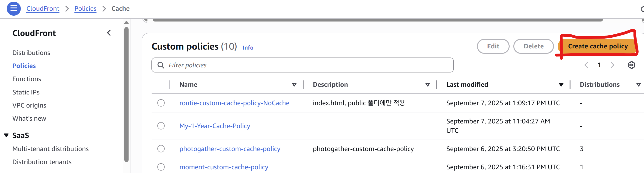644x173 pixels.
Task: Click 'September 6, 2025 at 3:20:50 PM UTC' cell
Action: tap(503, 149)
